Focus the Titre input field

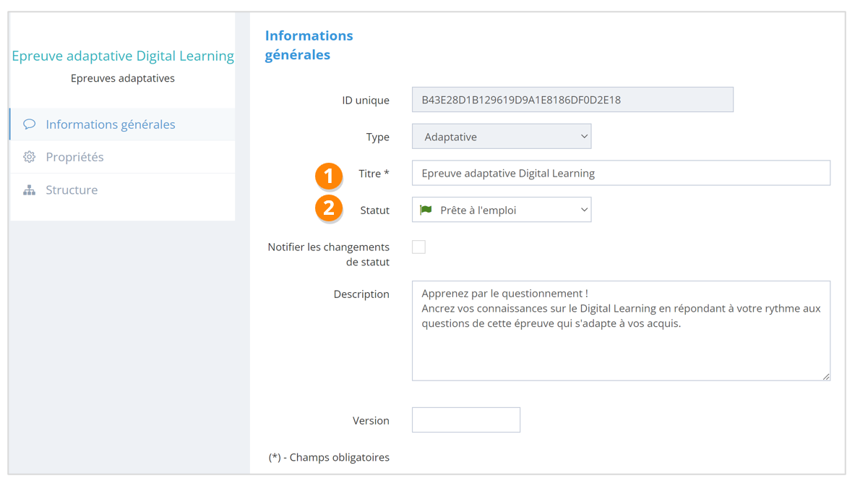point(620,174)
